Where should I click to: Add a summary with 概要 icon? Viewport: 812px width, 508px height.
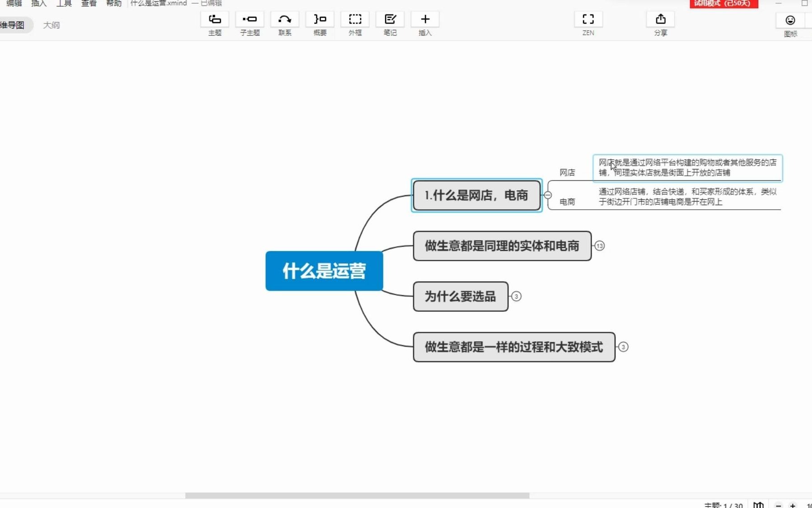click(x=320, y=19)
